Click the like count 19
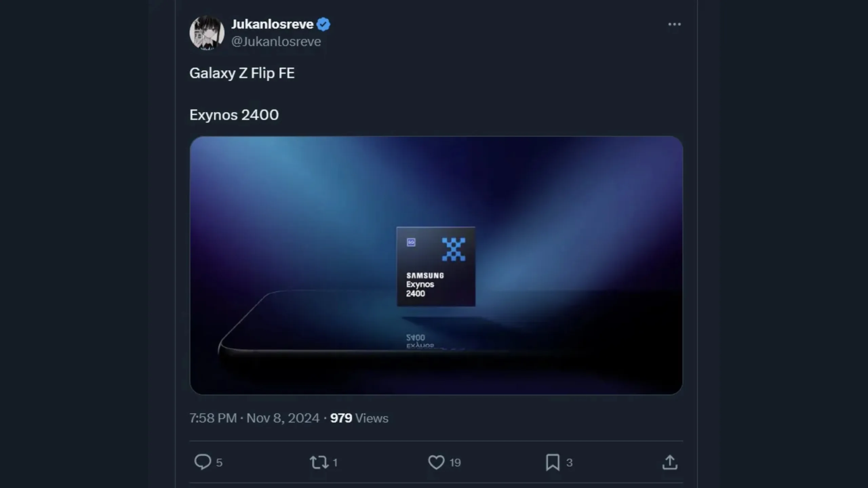Viewport: 868px width, 488px height. pyautogui.click(x=455, y=463)
